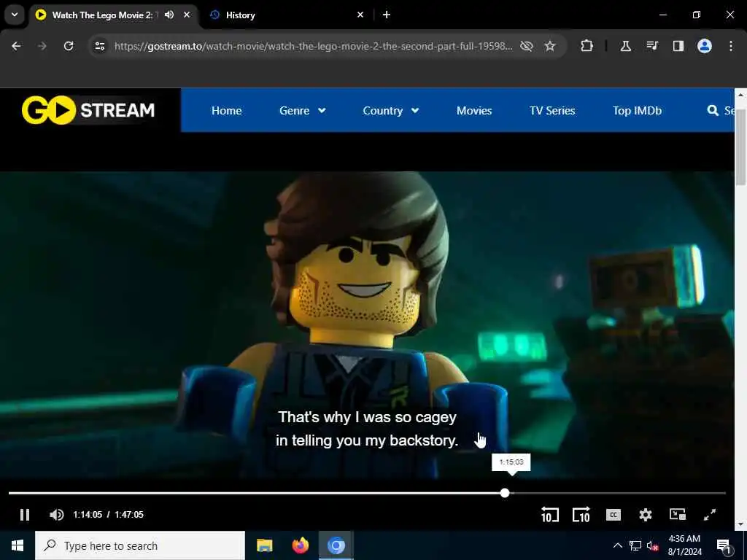Open the notification center icon

pyautogui.click(x=724, y=545)
